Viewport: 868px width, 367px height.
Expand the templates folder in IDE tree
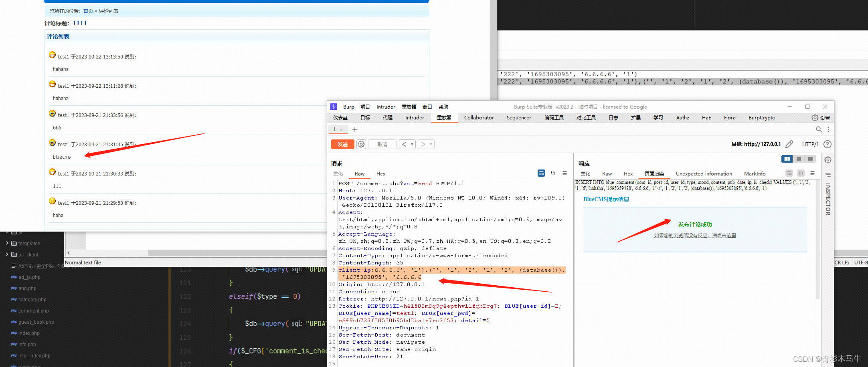coord(7,243)
